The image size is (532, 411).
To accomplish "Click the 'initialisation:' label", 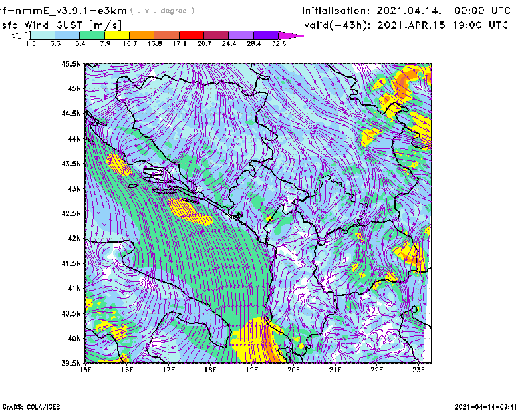I will pyautogui.click(x=336, y=11).
